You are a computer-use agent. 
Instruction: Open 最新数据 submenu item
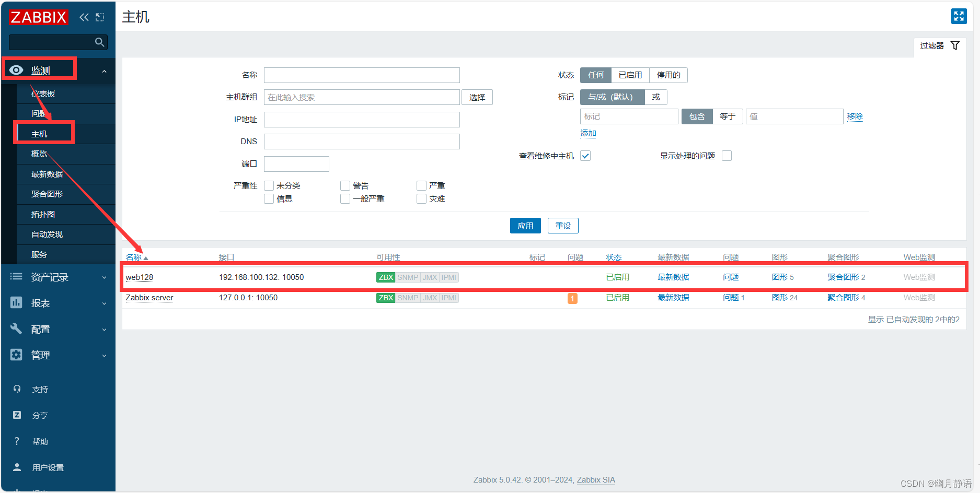pyautogui.click(x=66, y=174)
